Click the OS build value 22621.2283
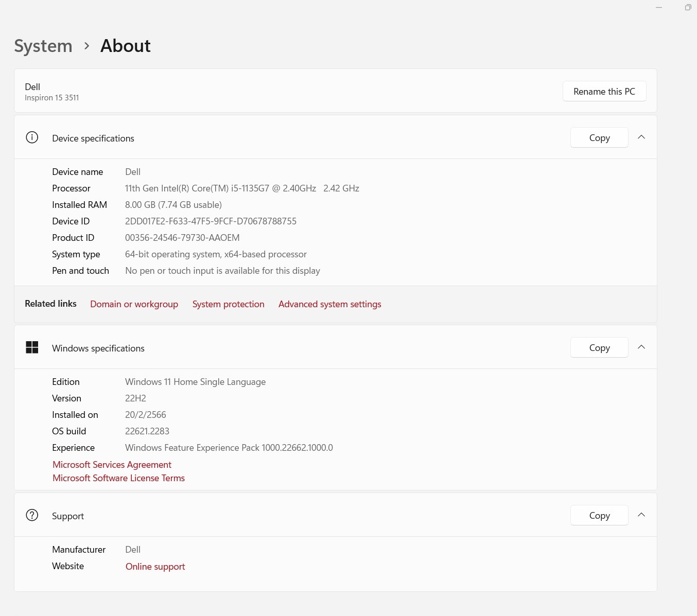The width and height of the screenshot is (697, 616). coord(147,431)
